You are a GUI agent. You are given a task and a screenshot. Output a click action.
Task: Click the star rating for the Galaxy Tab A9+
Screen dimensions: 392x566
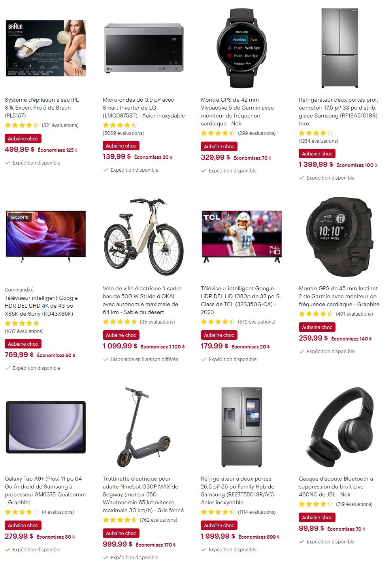click(22, 512)
